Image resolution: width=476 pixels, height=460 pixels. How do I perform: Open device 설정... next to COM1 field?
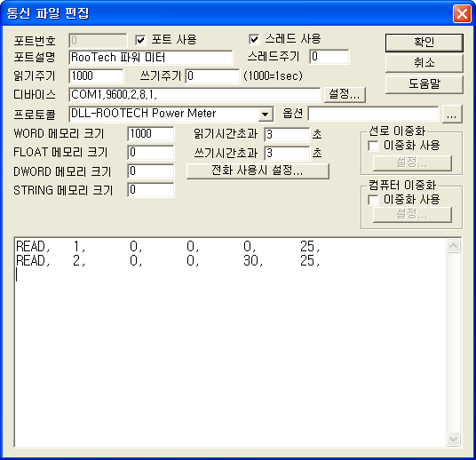(x=345, y=94)
